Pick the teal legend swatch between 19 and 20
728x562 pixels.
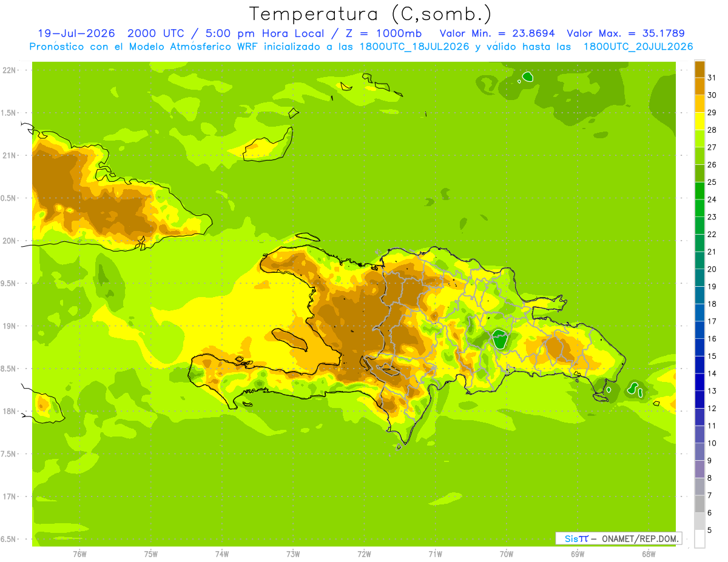point(699,278)
